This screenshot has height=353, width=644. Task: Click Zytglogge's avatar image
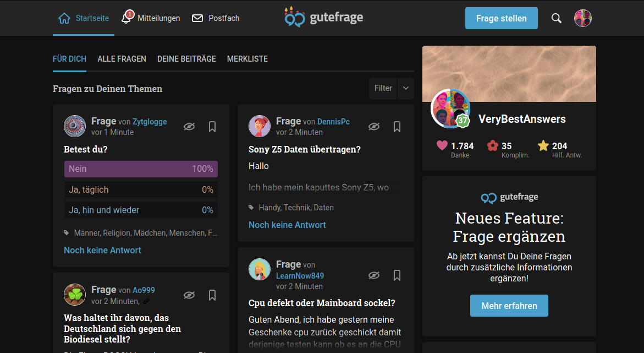tap(75, 126)
